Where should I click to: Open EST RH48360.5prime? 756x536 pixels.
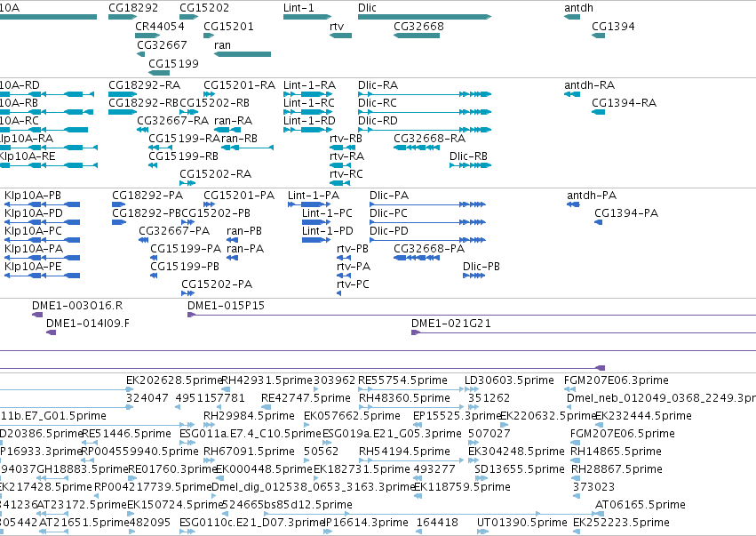(x=404, y=398)
